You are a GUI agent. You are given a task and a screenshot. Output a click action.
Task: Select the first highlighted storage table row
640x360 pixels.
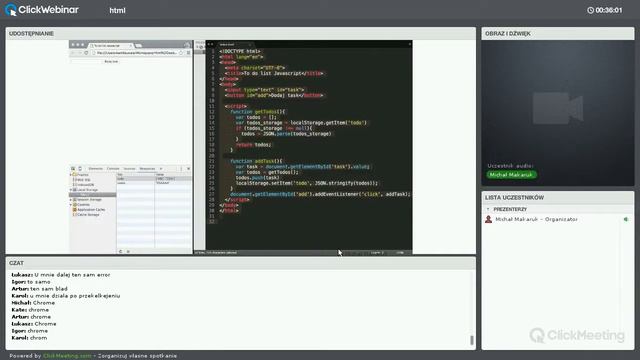(x=154, y=179)
